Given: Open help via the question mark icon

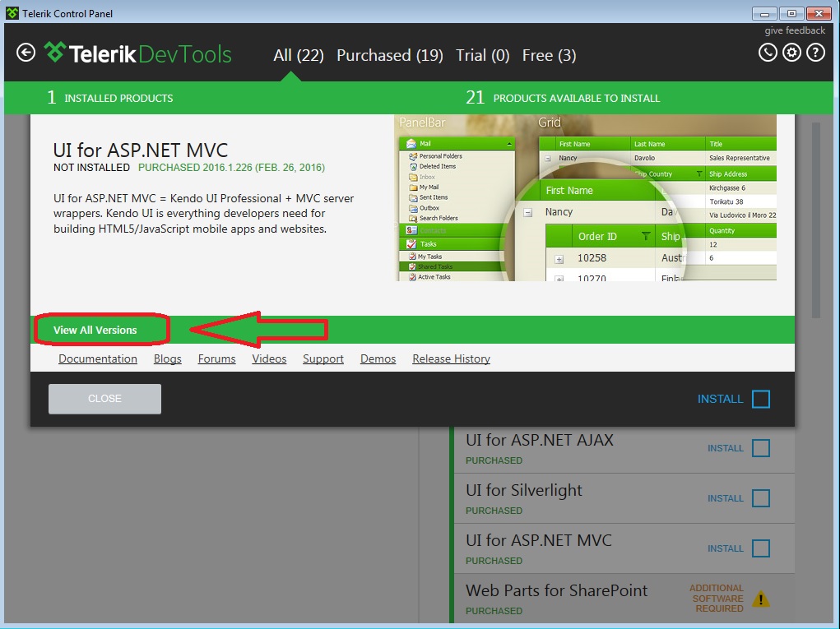Looking at the screenshot, I should 816,53.
